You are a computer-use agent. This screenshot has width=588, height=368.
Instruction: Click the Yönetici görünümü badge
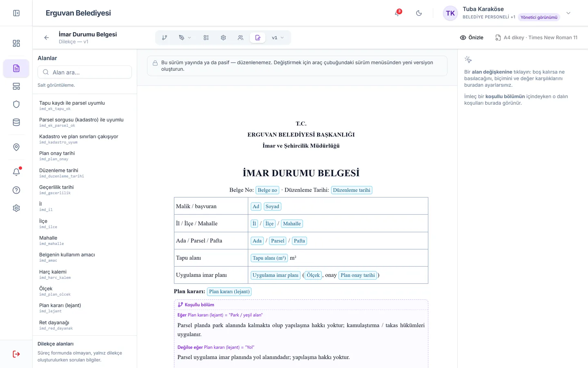[x=539, y=17]
